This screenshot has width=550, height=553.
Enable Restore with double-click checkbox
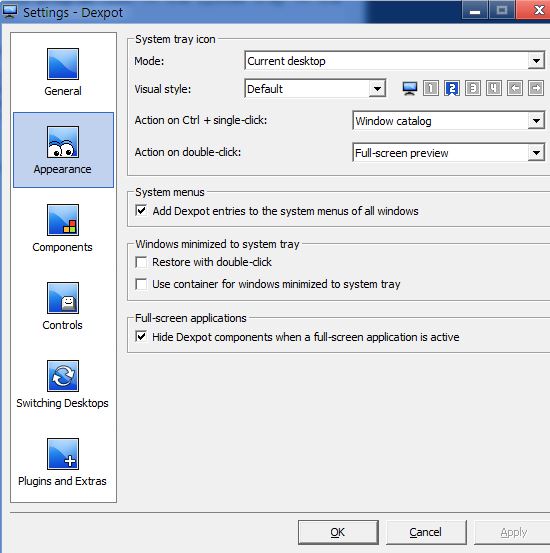click(x=141, y=262)
